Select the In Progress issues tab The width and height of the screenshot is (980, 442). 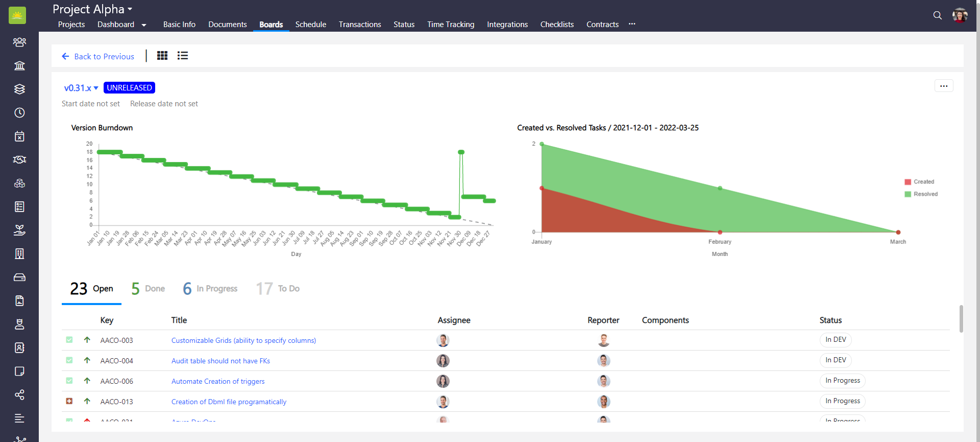[210, 289]
